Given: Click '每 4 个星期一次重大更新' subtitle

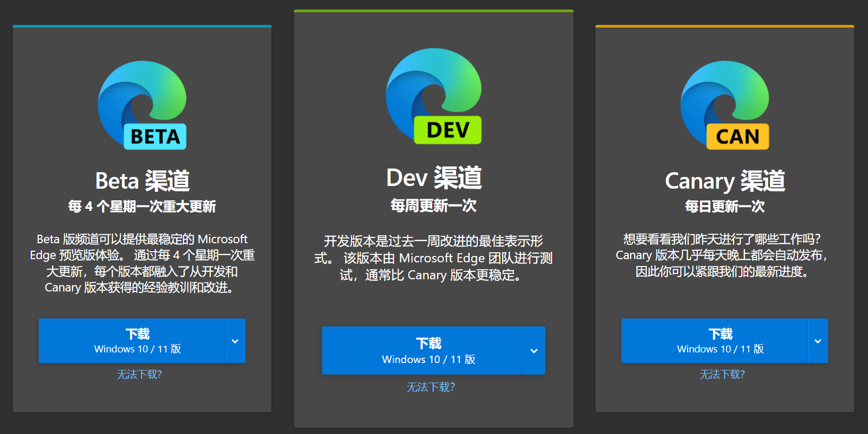Looking at the screenshot, I should (142, 206).
